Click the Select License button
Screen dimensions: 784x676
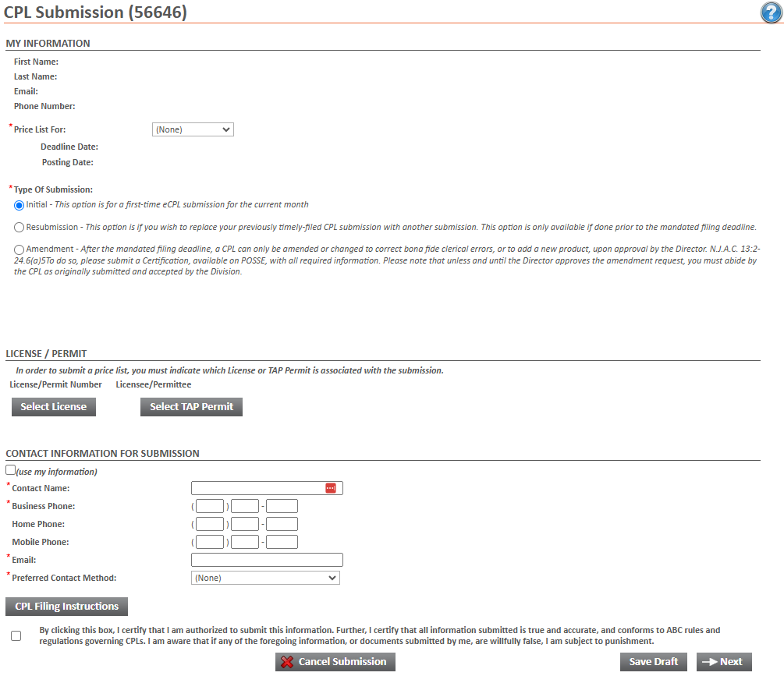(x=54, y=407)
